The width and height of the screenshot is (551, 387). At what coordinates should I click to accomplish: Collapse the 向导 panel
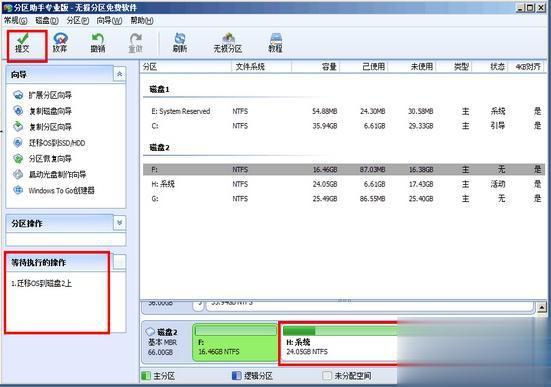tap(119, 74)
